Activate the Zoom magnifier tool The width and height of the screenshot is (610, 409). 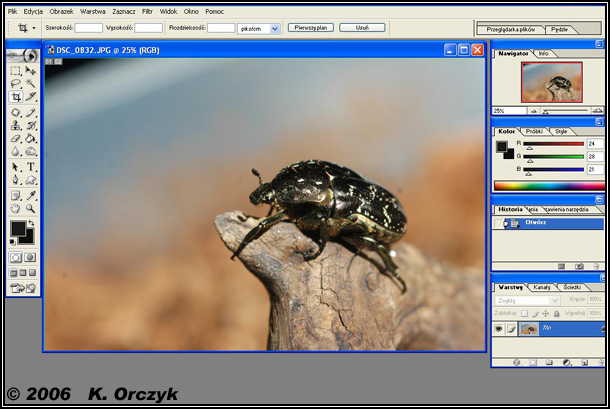[30, 208]
